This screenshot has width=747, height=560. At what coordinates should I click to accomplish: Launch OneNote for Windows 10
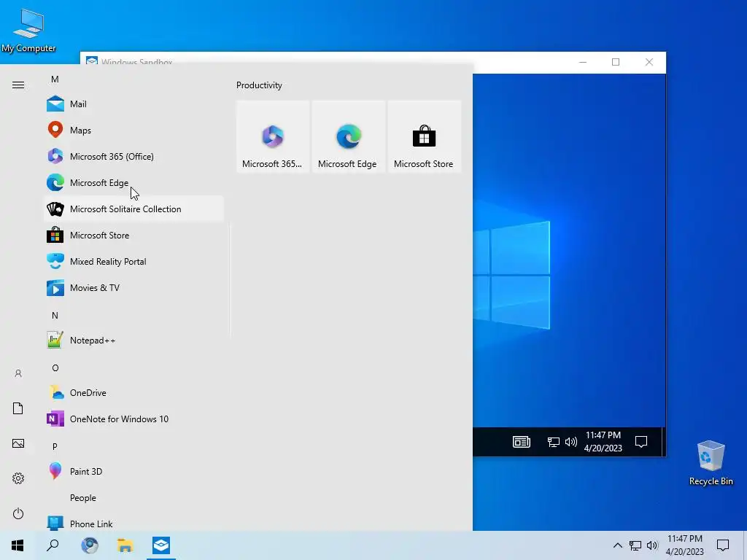(x=133, y=419)
